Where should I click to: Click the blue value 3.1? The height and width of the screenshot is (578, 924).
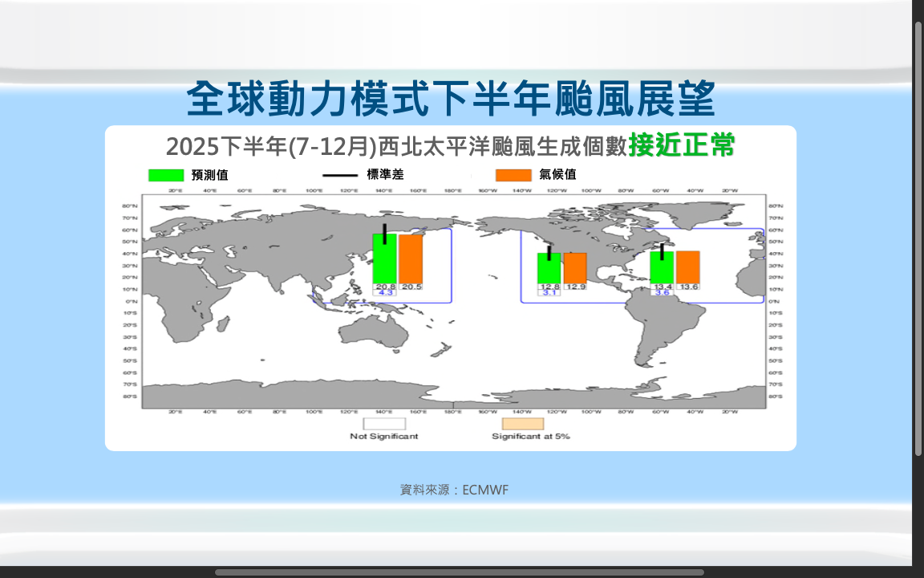pos(549,292)
